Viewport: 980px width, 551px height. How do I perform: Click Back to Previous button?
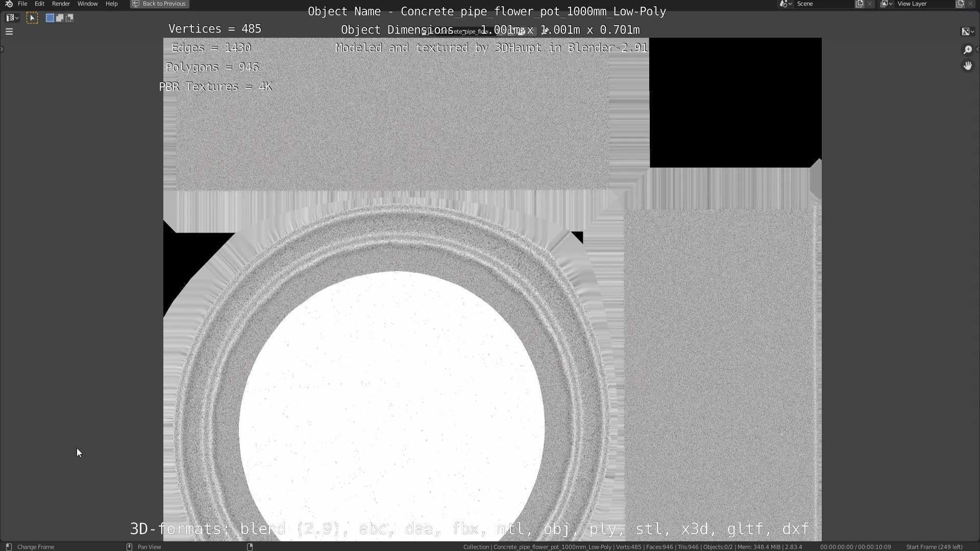coord(159,4)
